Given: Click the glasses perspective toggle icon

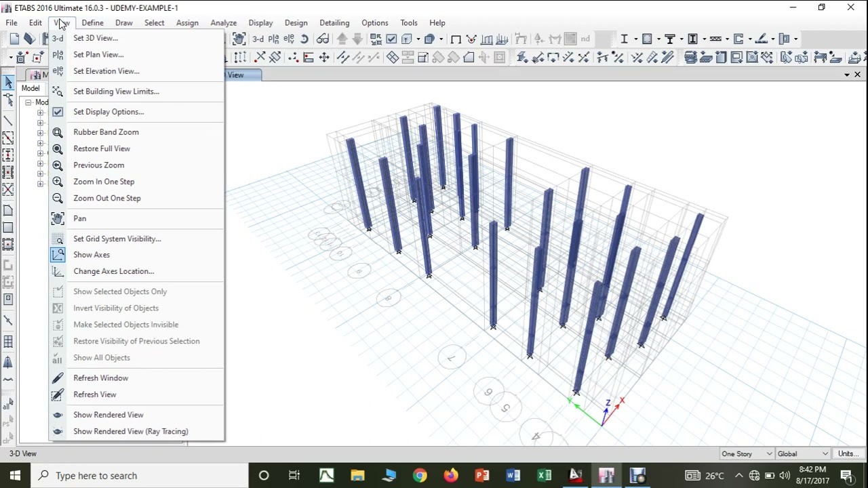Looking at the screenshot, I should pos(323,39).
